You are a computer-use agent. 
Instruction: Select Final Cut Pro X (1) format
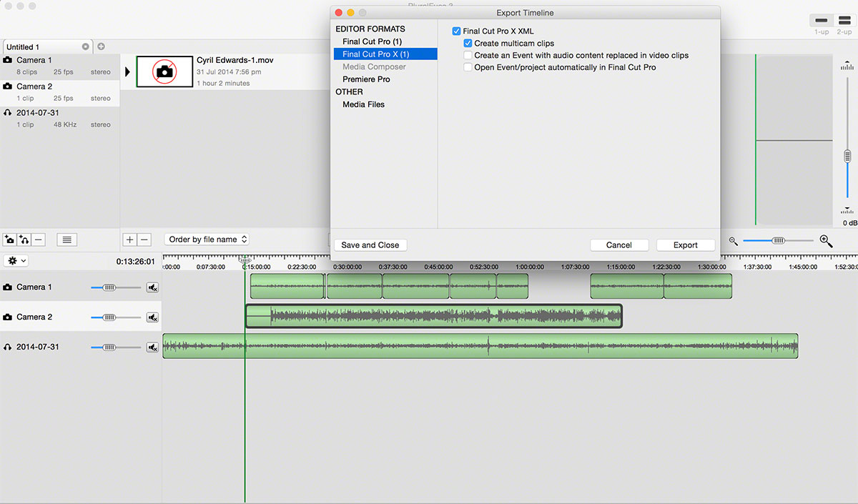(x=385, y=54)
